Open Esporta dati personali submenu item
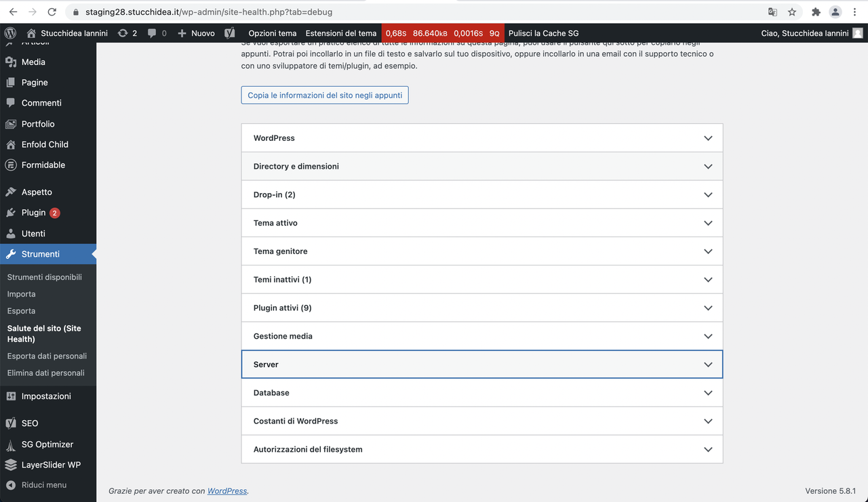 pyautogui.click(x=47, y=356)
